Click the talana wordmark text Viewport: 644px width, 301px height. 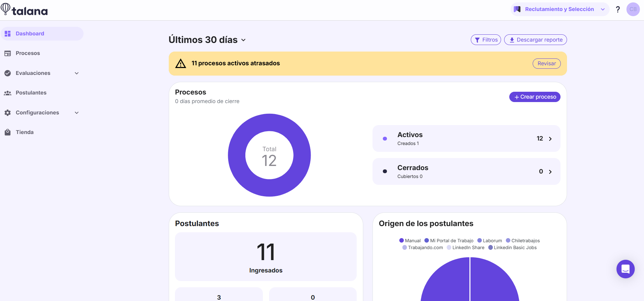[30, 11]
